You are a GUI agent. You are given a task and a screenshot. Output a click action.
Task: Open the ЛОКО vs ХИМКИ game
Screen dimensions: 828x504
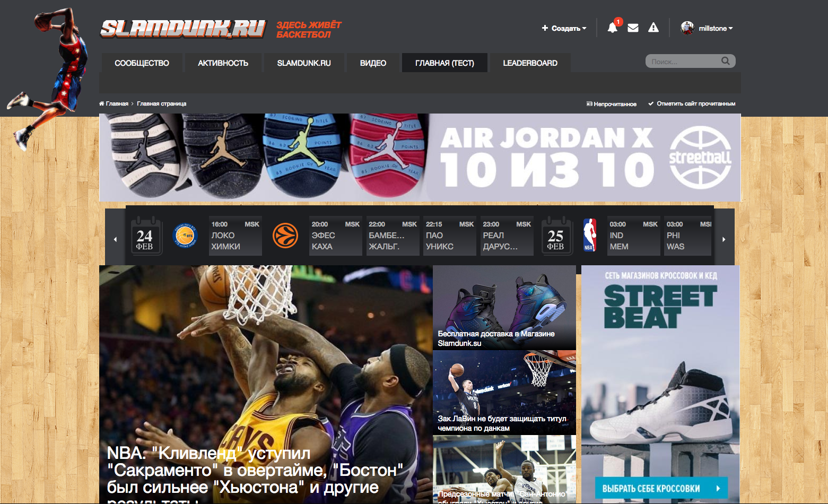coord(235,236)
